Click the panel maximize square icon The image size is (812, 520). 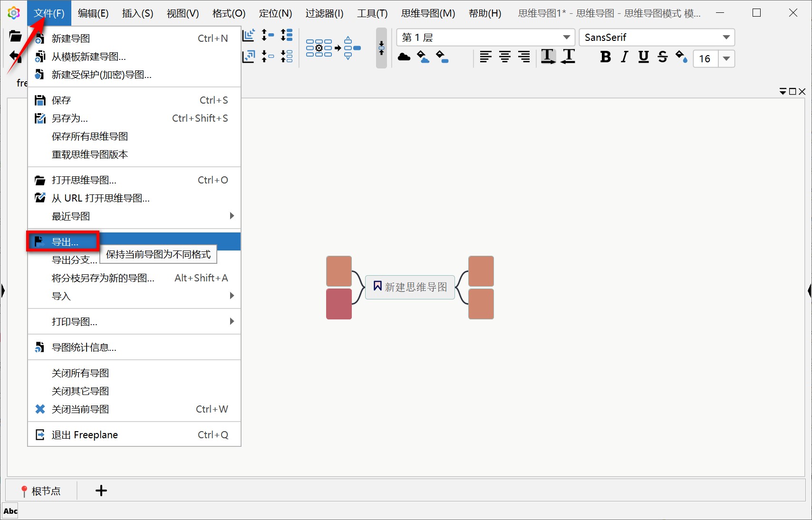pos(793,91)
